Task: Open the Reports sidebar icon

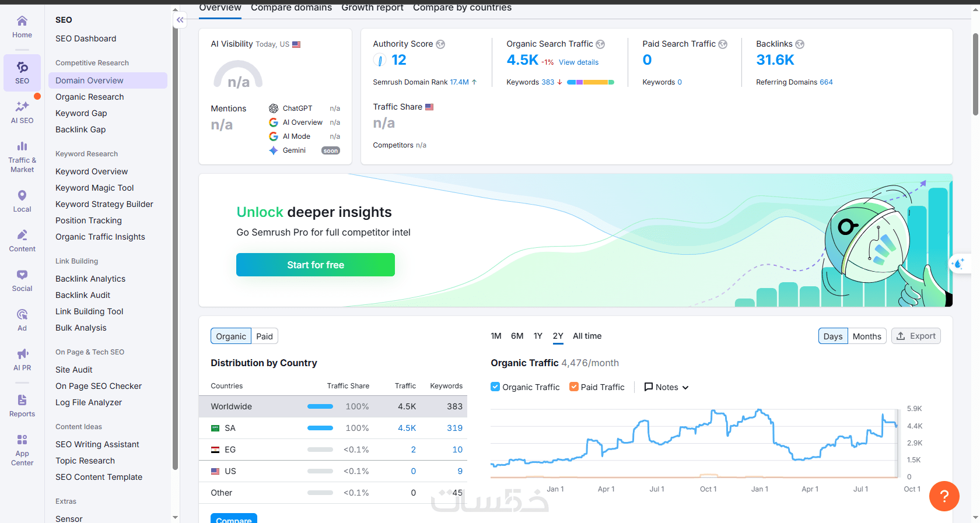Action: click(22, 405)
